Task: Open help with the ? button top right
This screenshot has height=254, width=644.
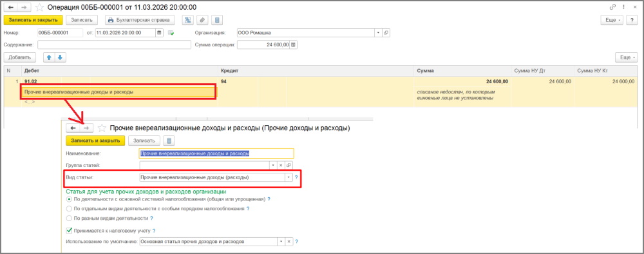Action: click(x=632, y=20)
